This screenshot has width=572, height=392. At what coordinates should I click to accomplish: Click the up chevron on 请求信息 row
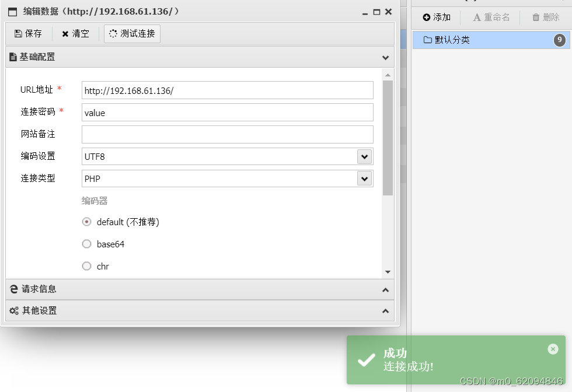(x=385, y=290)
